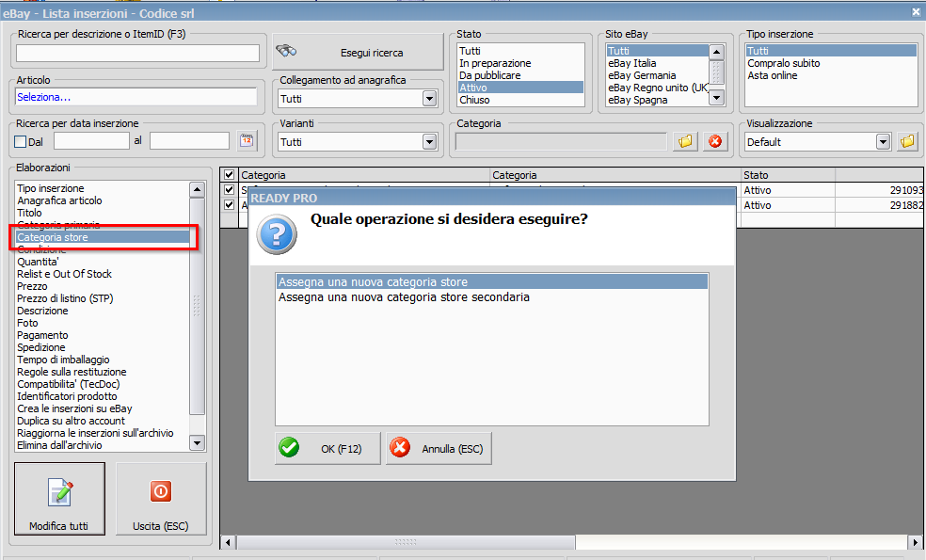Select Foto in Elaborazioni list
926x560 pixels.
coord(103,323)
